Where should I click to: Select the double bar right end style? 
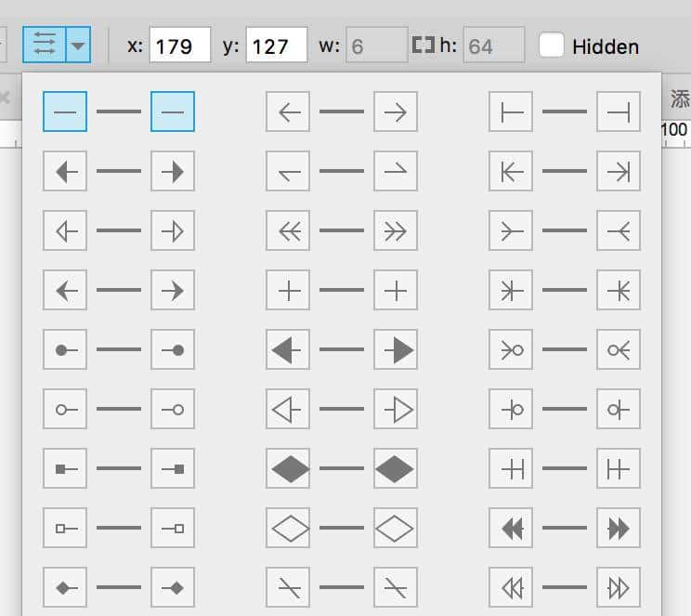coord(619,470)
